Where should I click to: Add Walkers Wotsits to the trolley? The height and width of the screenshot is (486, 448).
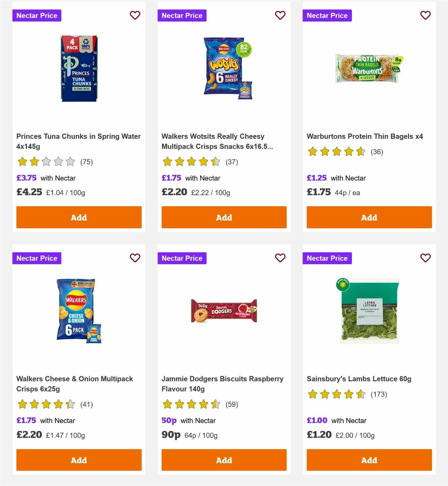(224, 217)
